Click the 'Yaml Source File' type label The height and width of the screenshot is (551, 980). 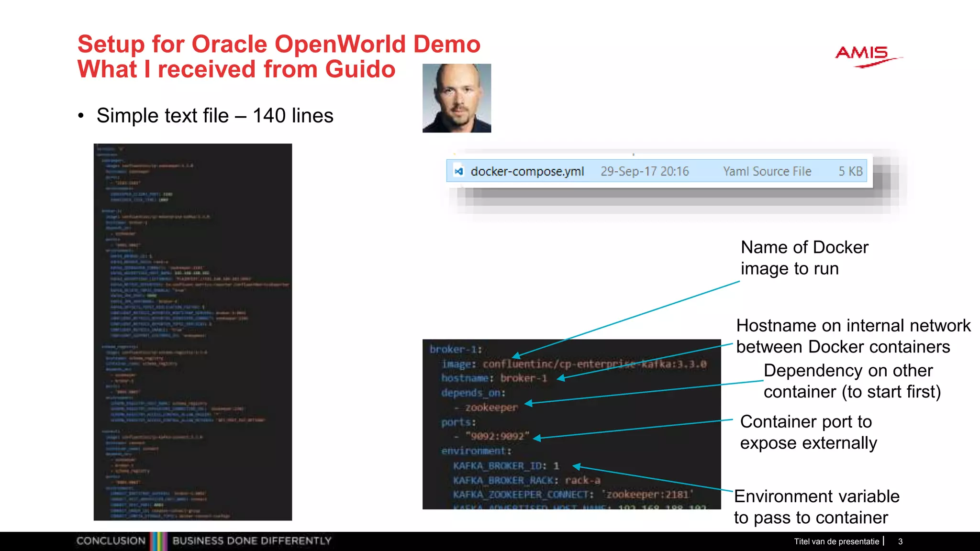(767, 171)
